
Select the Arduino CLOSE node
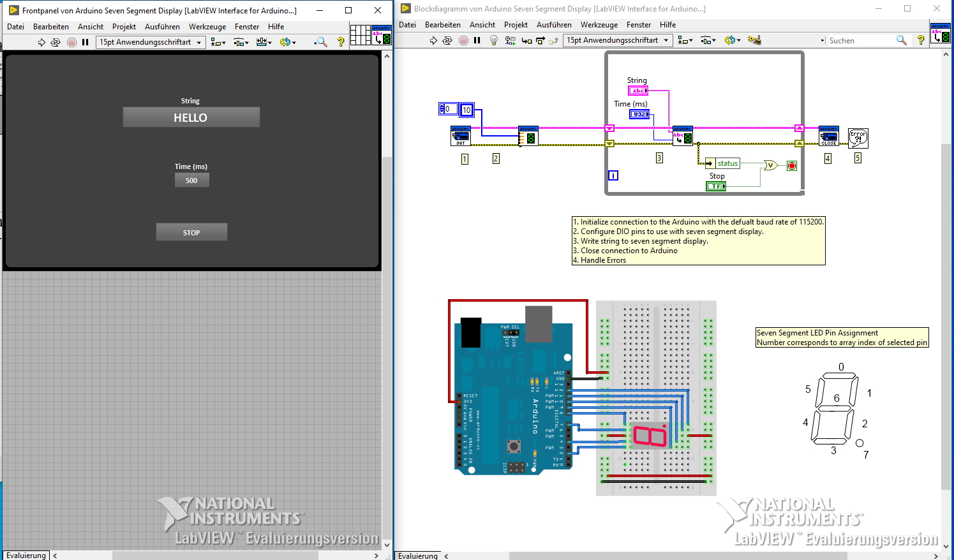click(x=829, y=136)
